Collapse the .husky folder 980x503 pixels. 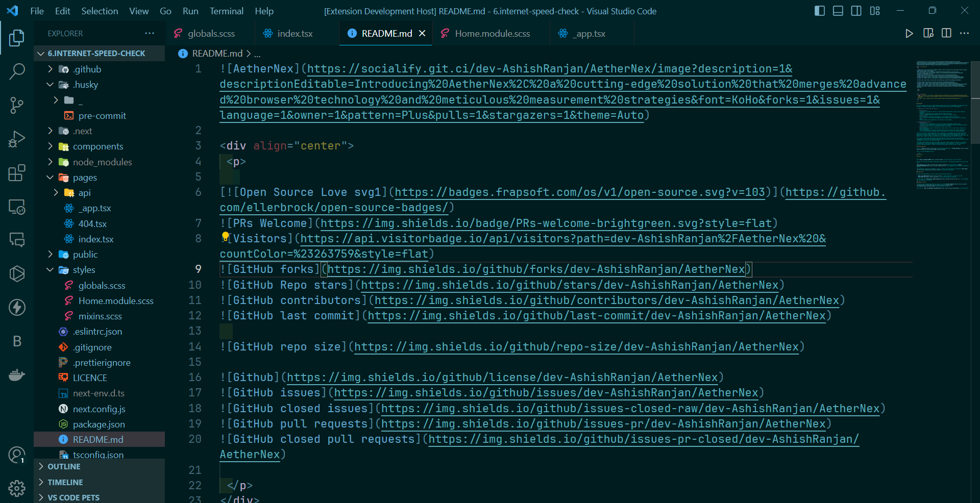pos(50,84)
